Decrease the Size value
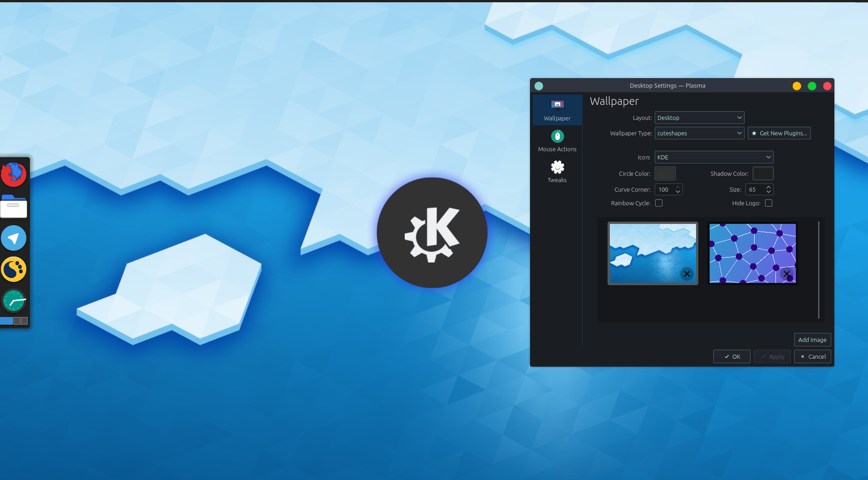 pos(769,192)
